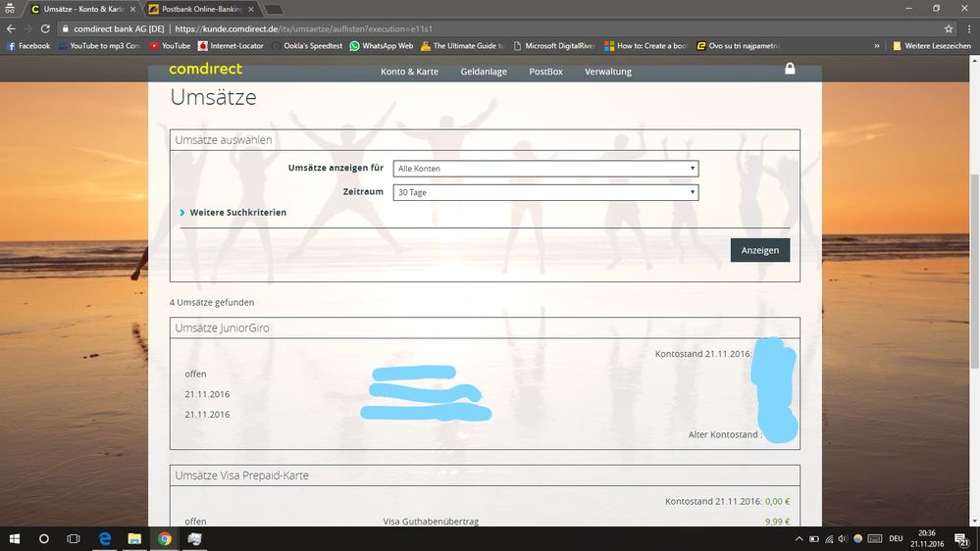Open the YouTube to mp3 bookmark
980x551 pixels.
99,46
